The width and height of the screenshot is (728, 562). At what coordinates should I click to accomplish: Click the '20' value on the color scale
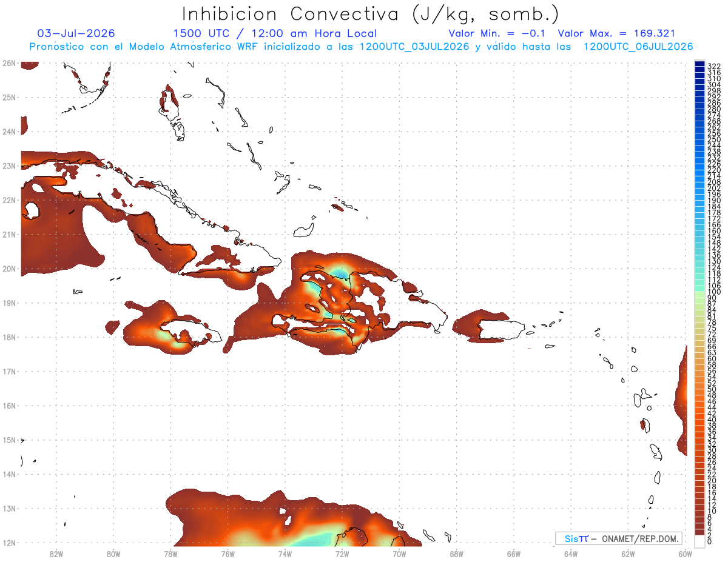712,481
